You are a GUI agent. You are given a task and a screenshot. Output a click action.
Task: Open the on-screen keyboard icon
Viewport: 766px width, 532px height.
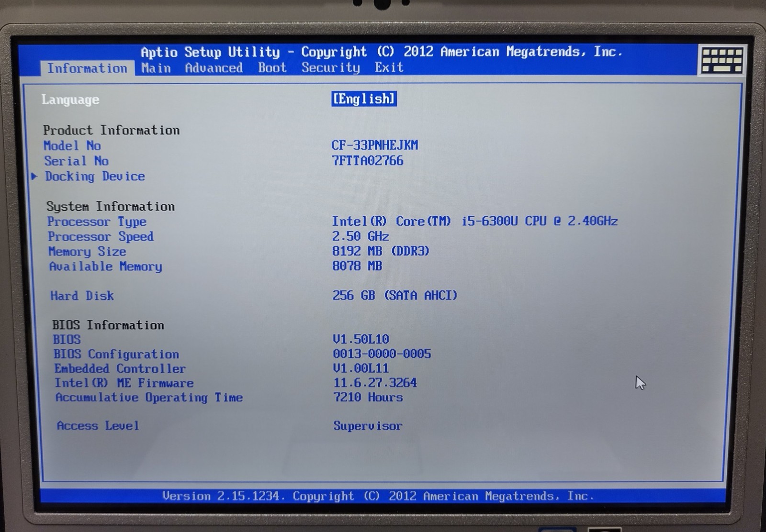[x=721, y=60]
